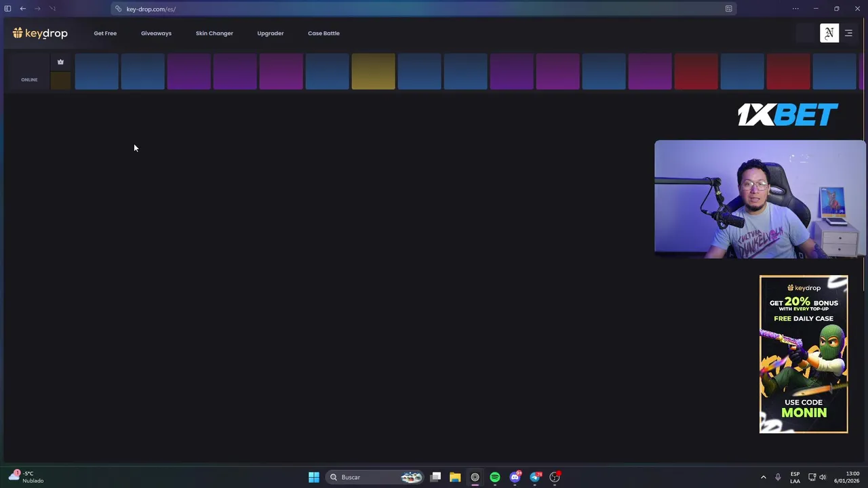Click the Keydrop logo
This screenshot has height=488, width=868.
point(40,33)
